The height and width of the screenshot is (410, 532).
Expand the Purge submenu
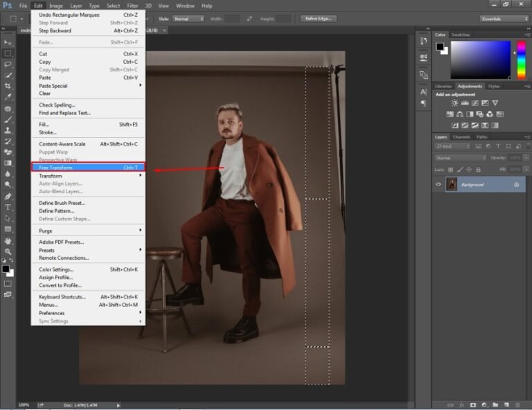click(x=89, y=231)
